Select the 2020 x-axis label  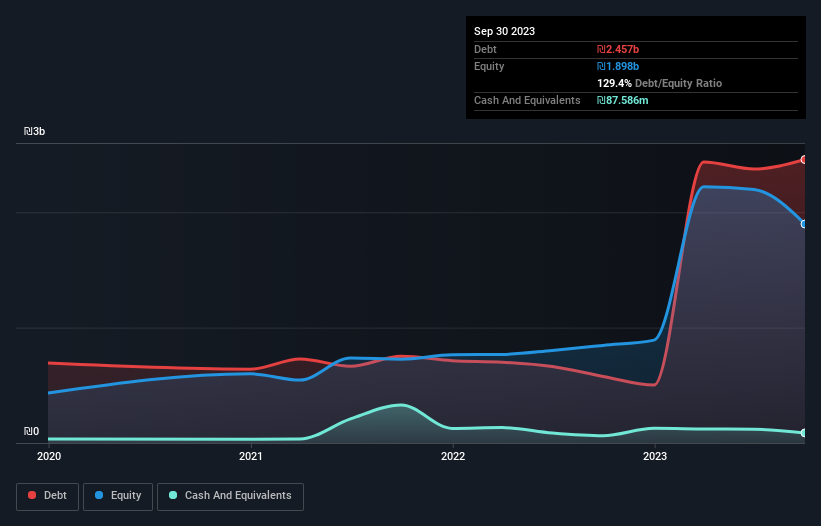(x=49, y=456)
